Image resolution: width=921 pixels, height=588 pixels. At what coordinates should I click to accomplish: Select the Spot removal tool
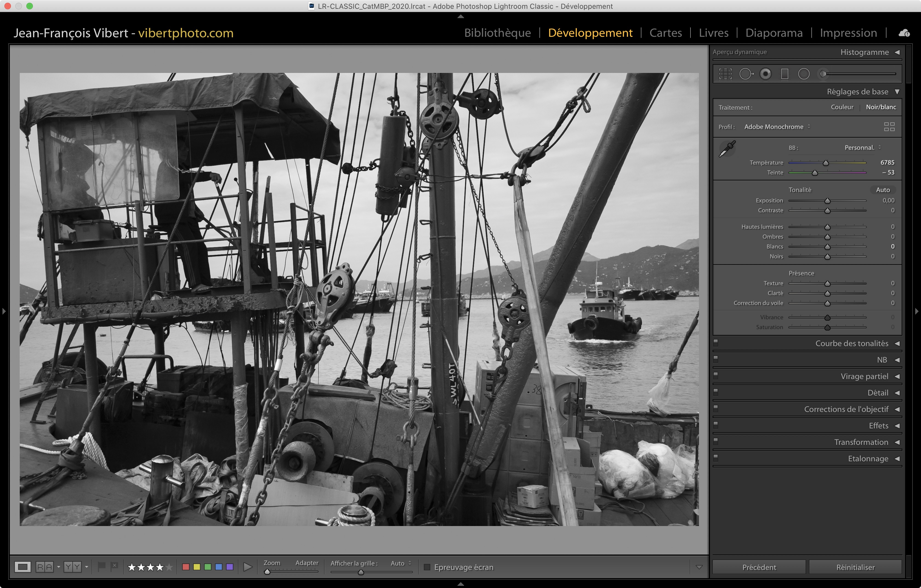[746, 74]
